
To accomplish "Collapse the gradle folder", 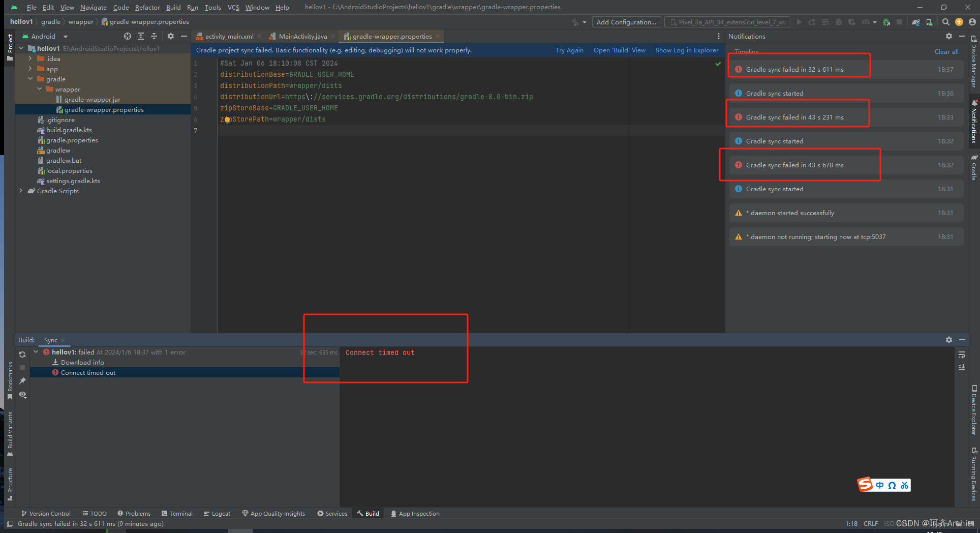I will pos(30,79).
